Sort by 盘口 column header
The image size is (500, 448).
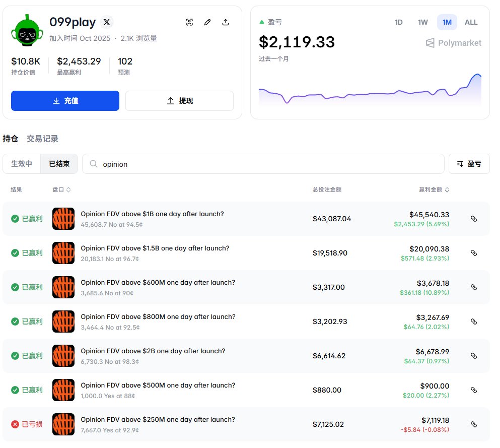point(61,190)
